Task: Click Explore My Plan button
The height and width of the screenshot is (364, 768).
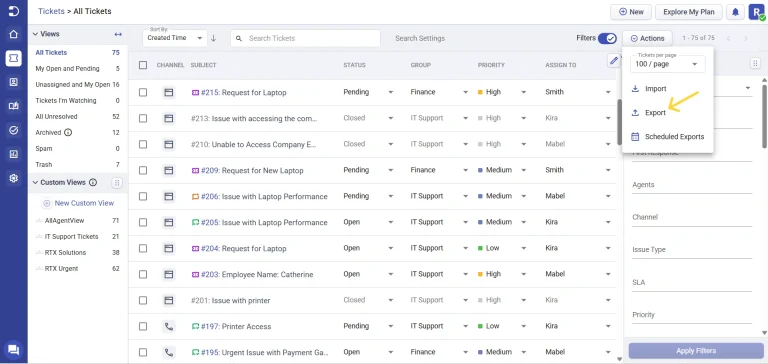Action: coord(689,12)
